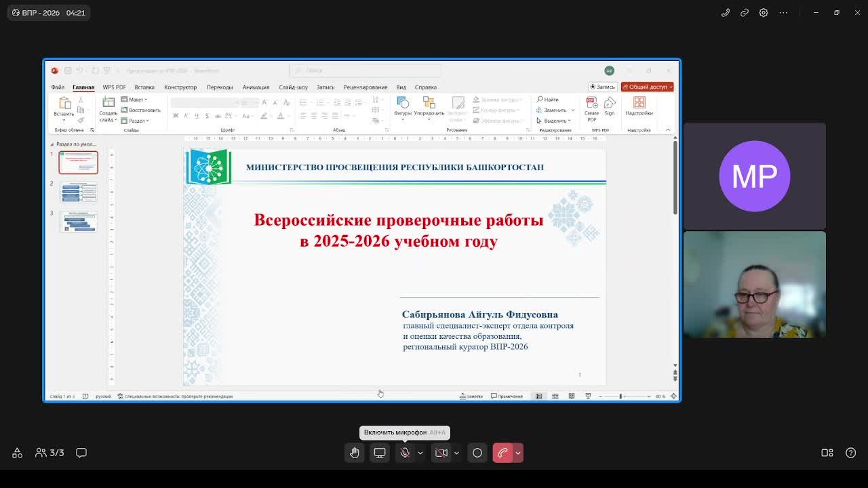The height and width of the screenshot is (488, 868).
Task: Switch to the Вставка ribbon tab
Action: pos(144,87)
